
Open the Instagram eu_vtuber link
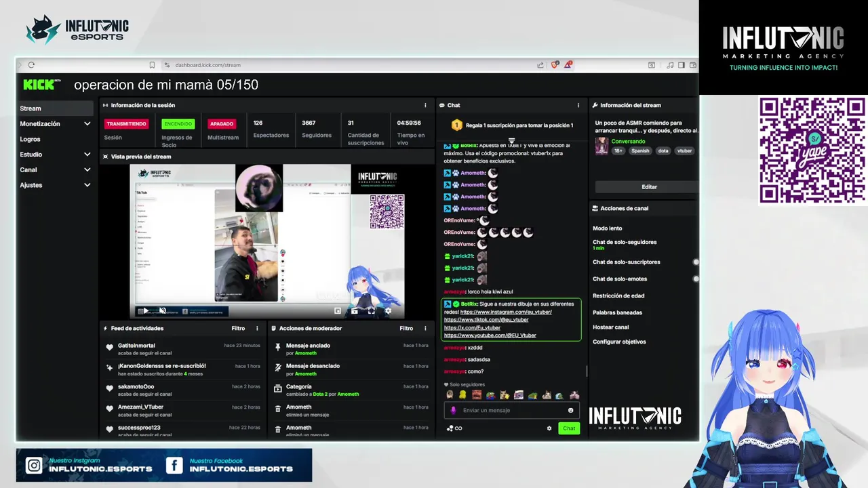coord(506,312)
